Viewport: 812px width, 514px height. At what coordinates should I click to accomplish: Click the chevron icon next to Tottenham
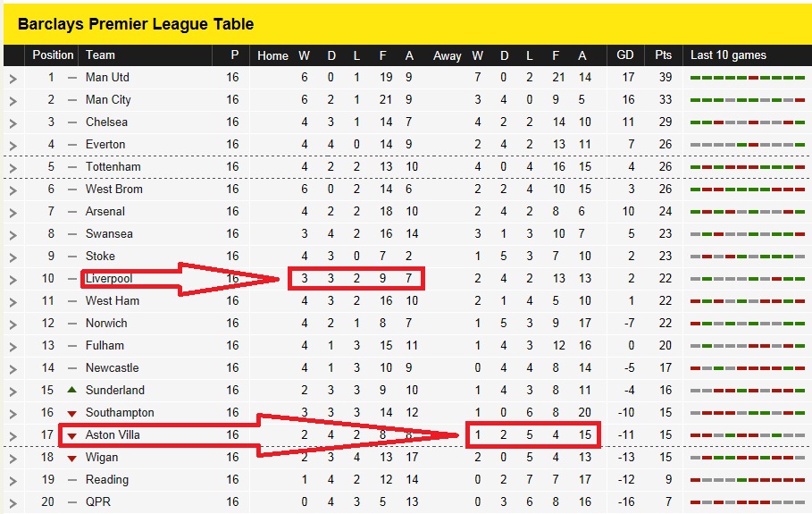[x=13, y=168]
